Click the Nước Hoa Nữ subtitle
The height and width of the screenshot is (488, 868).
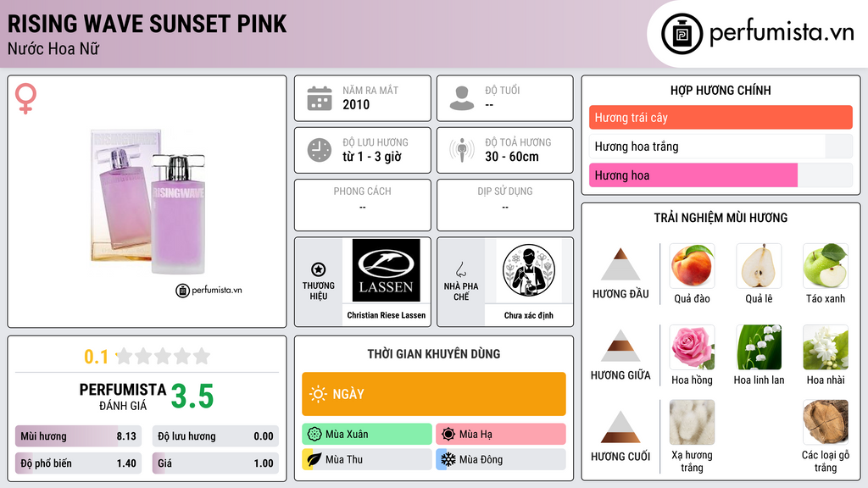tap(53, 49)
